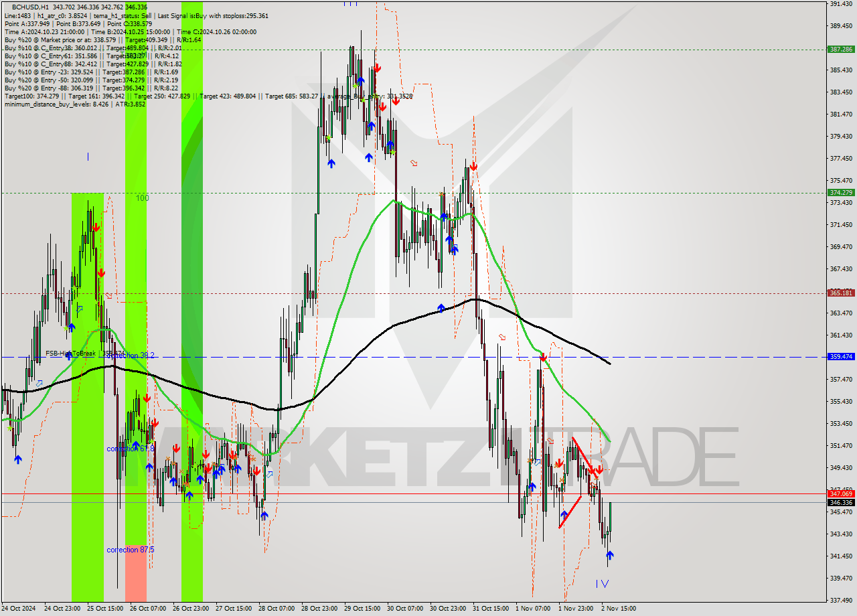This screenshot has height=616, width=857.
Task: Click the '29 Oct 15:00' time label
Action: 362,609
